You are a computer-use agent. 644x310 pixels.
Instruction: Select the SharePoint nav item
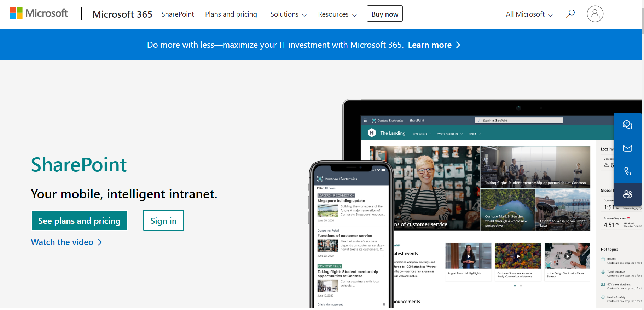(178, 14)
